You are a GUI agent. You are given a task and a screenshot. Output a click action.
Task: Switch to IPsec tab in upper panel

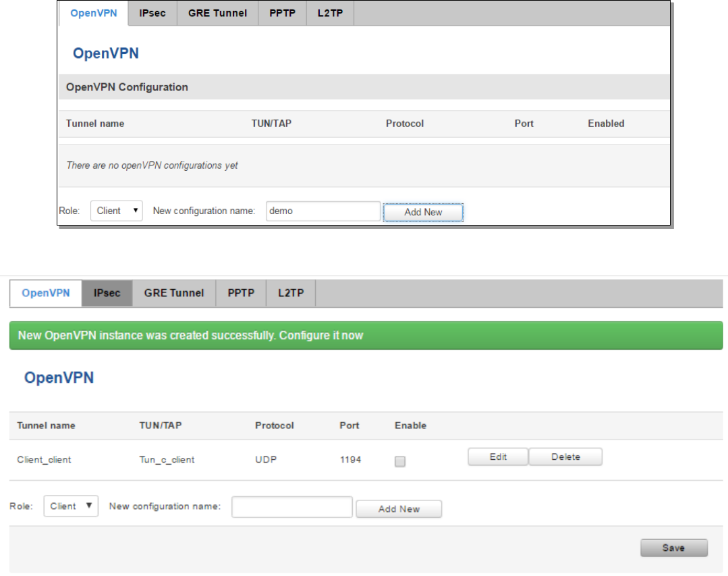click(x=152, y=13)
